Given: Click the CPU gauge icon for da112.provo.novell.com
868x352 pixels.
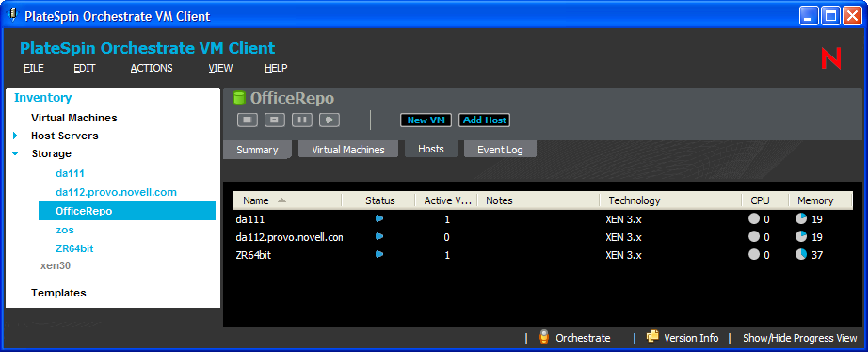Looking at the screenshot, I should [754, 236].
